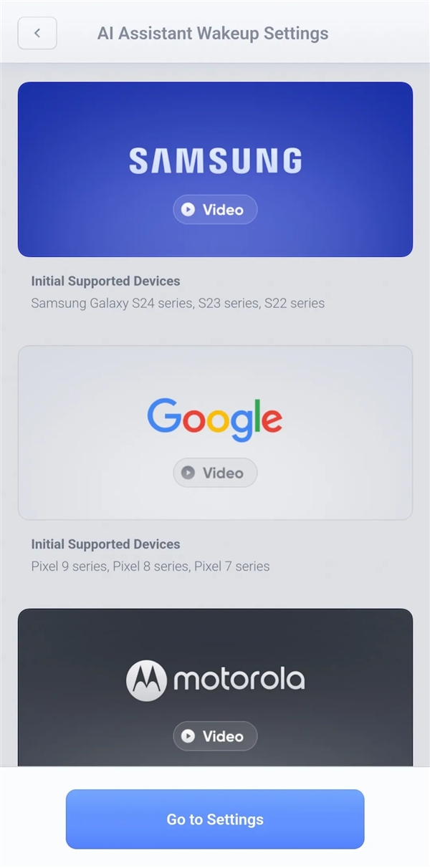This screenshot has height=868, width=430.
Task: Click the Samsung logo banner text
Action: (x=215, y=160)
